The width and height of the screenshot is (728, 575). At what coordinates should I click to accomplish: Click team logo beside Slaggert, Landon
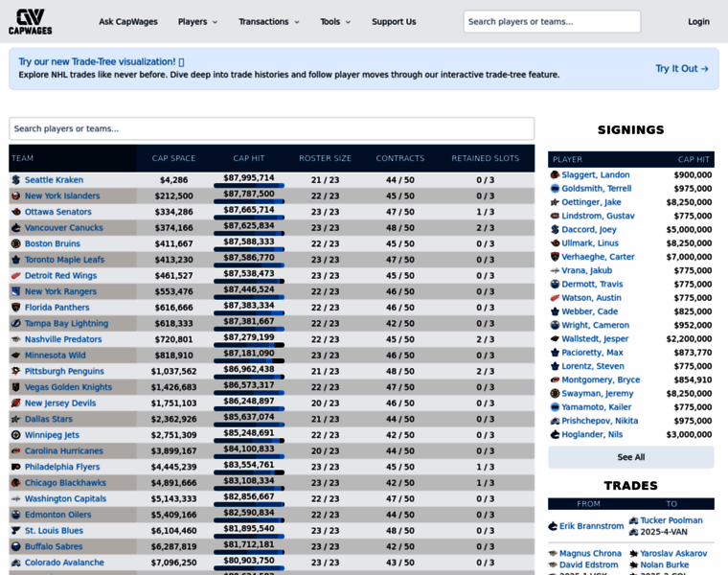pos(555,175)
